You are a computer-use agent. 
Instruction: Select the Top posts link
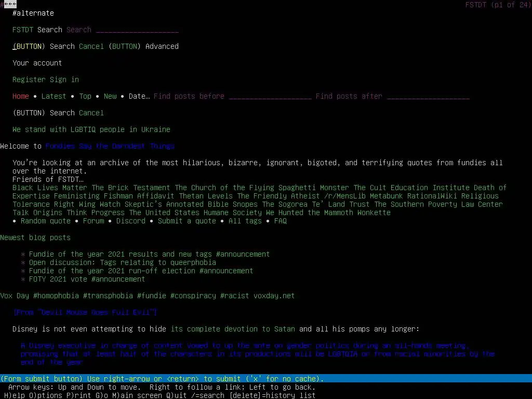click(85, 96)
